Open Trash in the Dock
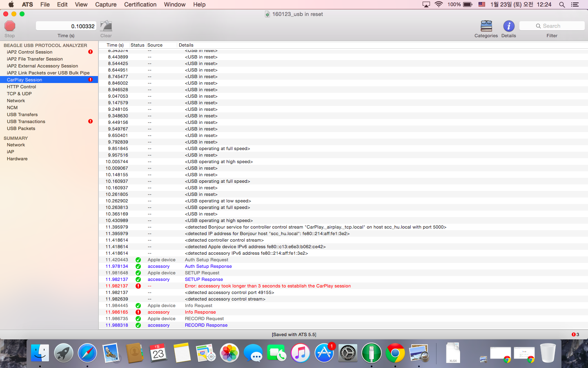This screenshot has height=368, width=588. 548,353
